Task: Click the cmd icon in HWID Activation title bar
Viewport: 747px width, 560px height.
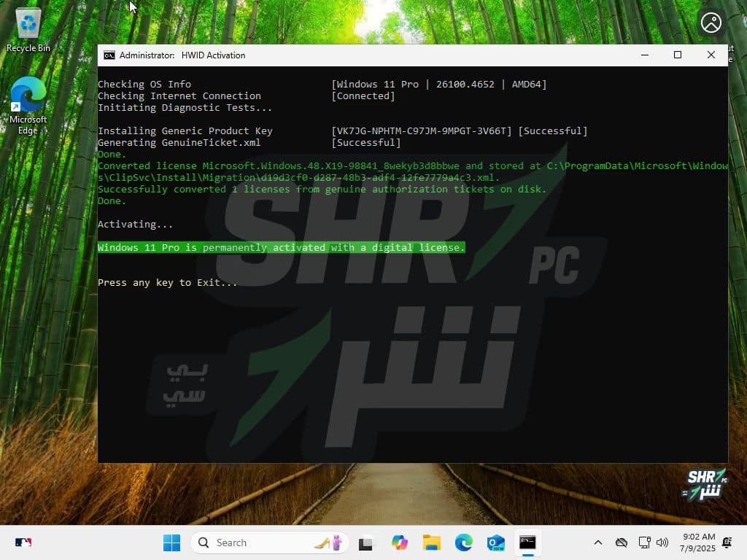Action: [109, 55]
